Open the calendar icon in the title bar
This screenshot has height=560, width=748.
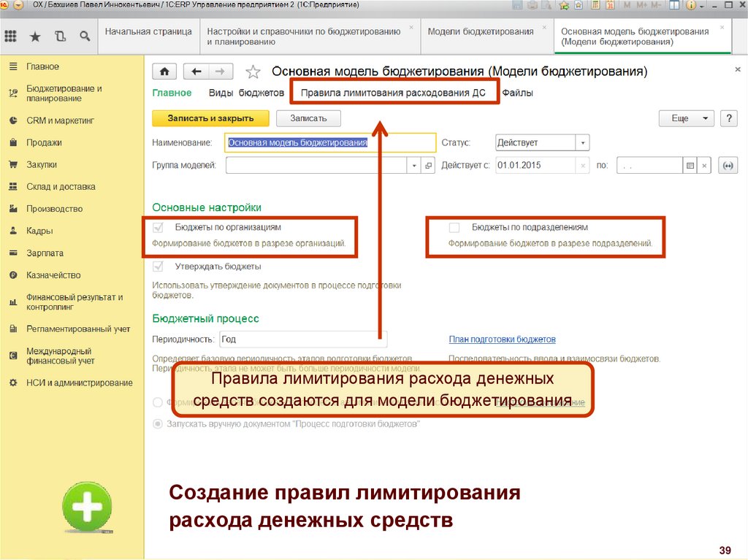coord(610,5)
